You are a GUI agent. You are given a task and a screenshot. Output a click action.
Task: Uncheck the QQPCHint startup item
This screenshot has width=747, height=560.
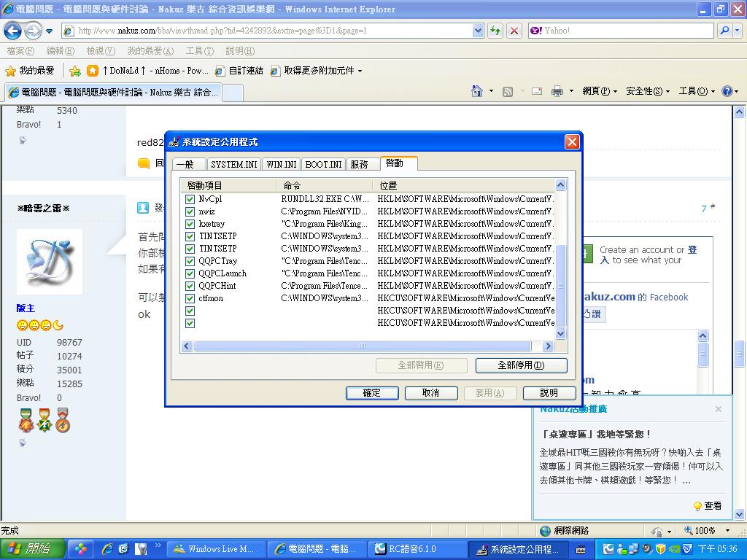[x=190, y=286]
